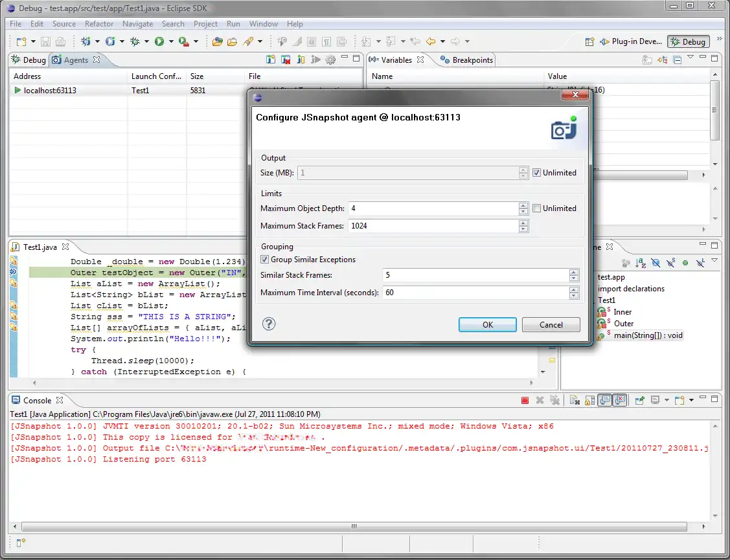Open dropdown beside External Tools icon
This screenshot has width=730, height=560.
pos(196,41)
